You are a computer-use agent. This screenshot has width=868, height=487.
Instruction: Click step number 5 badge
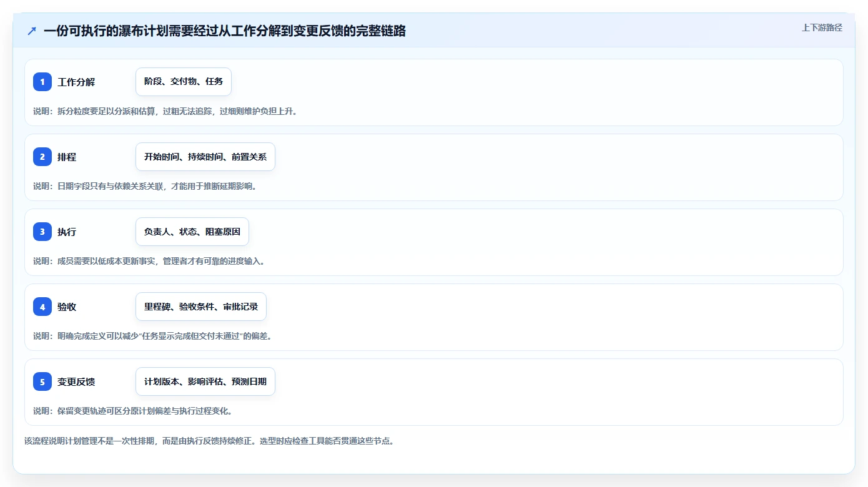42,381
